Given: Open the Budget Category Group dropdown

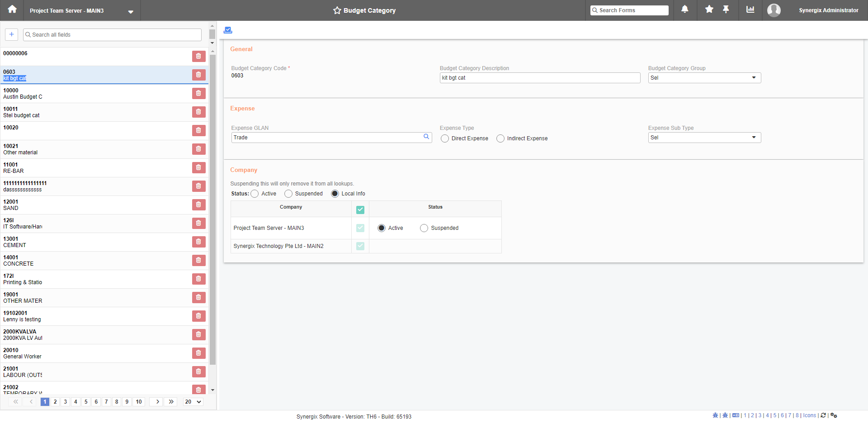Looking at the screenshot, I should (753, 77).
